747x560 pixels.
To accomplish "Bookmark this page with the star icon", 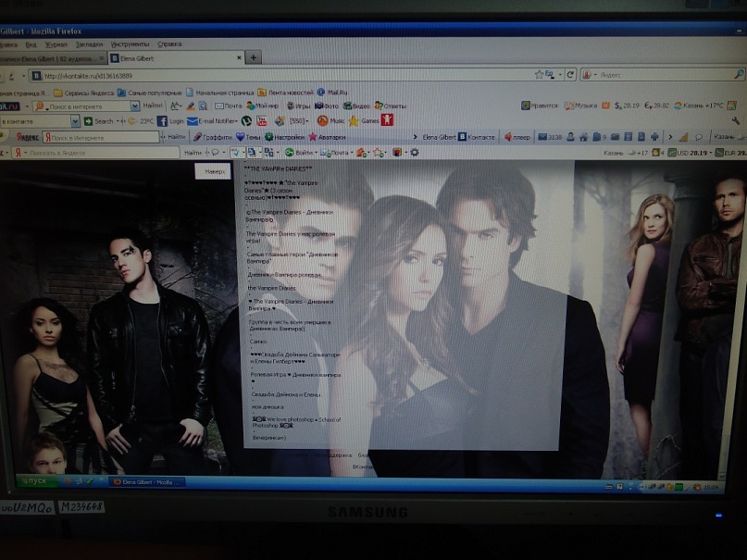I will [539, 74].
